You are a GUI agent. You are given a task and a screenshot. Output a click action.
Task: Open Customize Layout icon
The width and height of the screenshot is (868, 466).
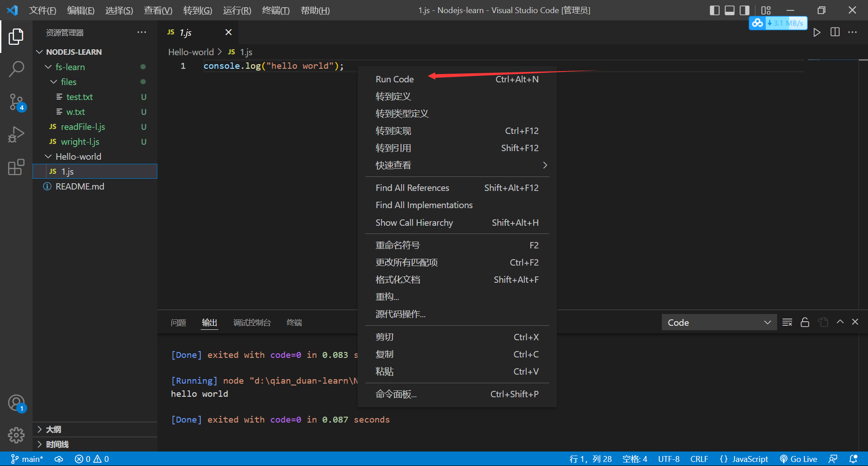click(x=766, y=10)
